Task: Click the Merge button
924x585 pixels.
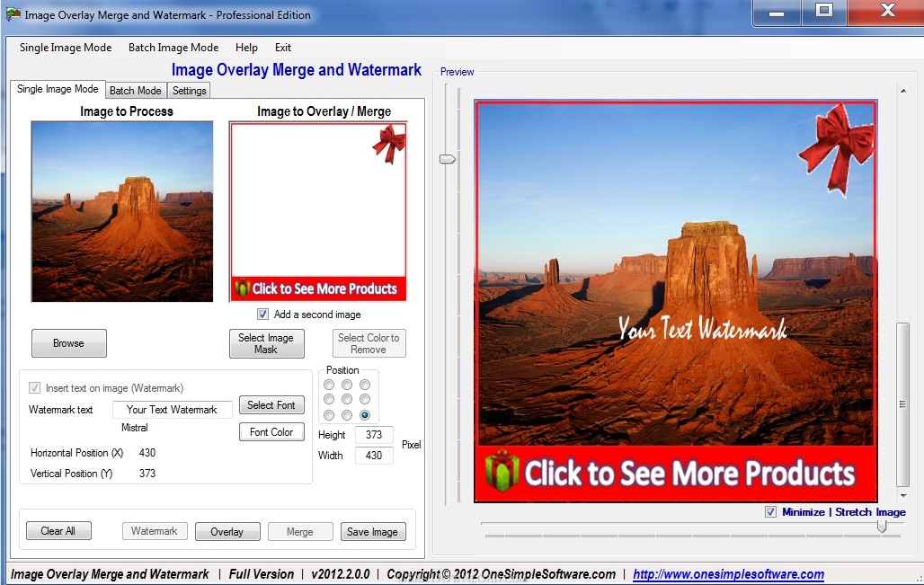Action: pyautogui.click(x=300, y=531)
